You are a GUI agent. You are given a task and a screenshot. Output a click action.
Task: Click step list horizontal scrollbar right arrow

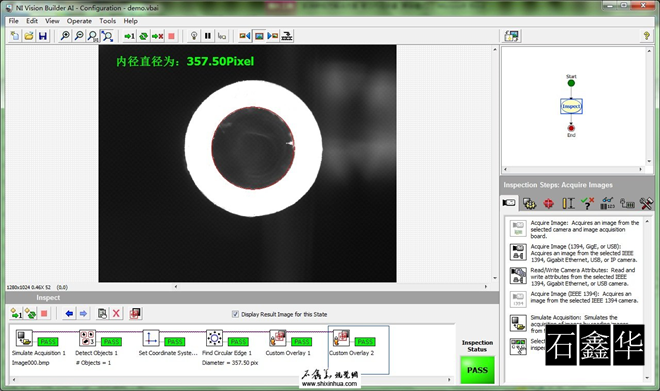point(449,380)
